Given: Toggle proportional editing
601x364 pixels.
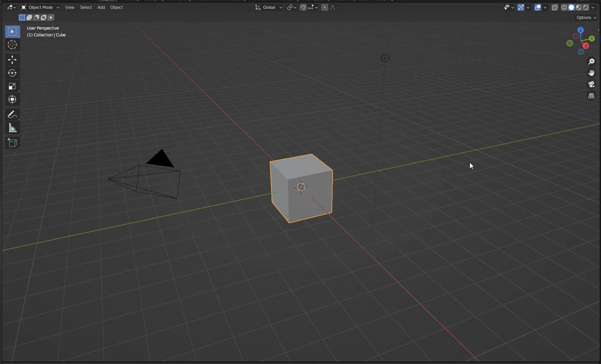Looking at the screenshot, I should point(325,7).
